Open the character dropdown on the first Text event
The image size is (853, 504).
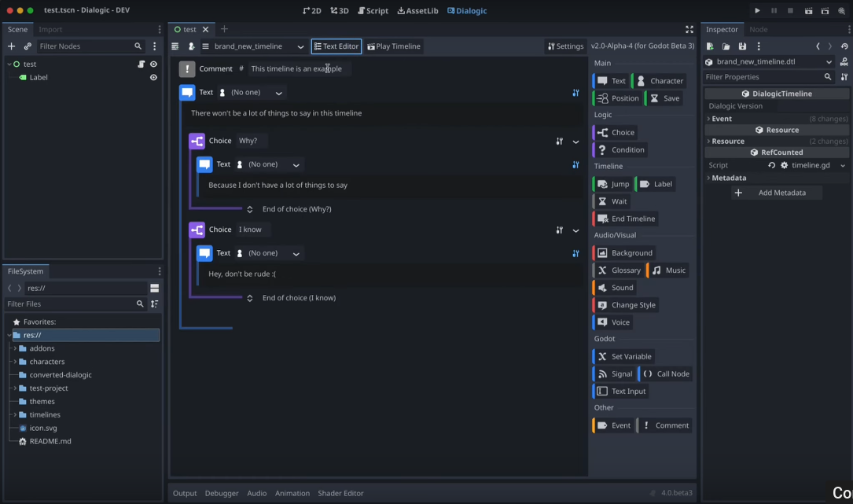click(x=278, y=92)
